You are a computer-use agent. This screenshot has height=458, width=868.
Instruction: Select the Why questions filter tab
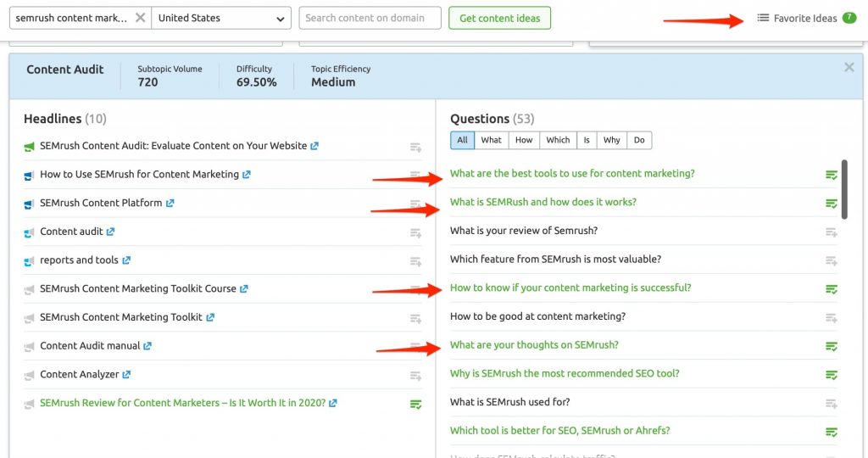point(611,140)
